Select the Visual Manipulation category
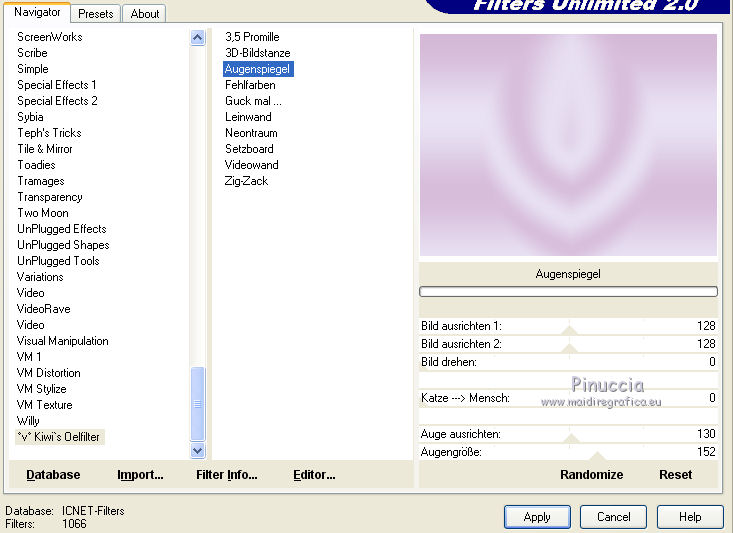 click(x=63, y=341)
